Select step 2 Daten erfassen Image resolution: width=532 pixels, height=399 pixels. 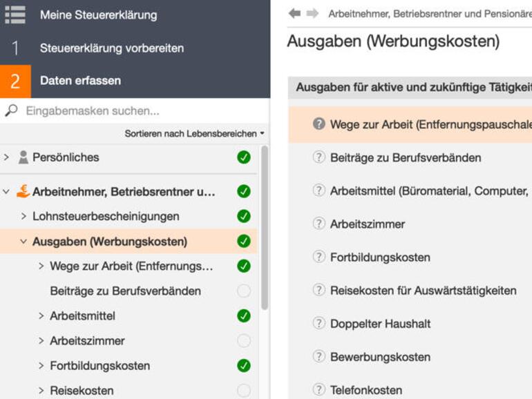point(80,81)
